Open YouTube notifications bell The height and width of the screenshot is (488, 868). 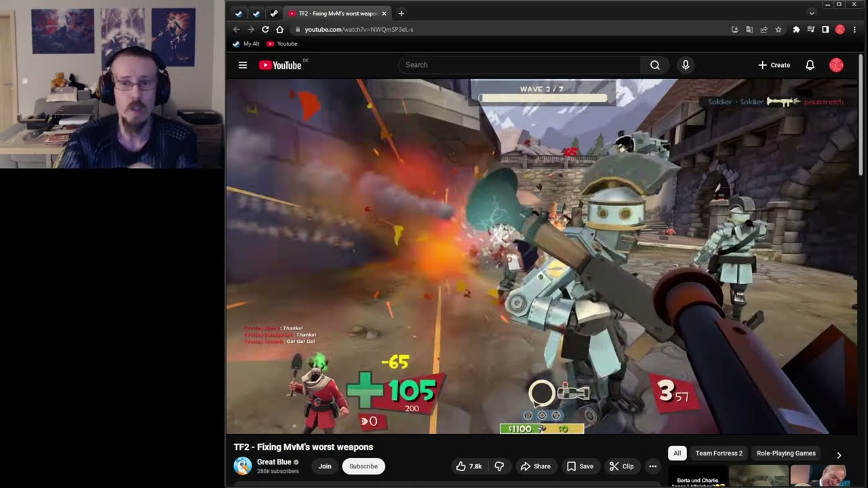coord(810,65)
